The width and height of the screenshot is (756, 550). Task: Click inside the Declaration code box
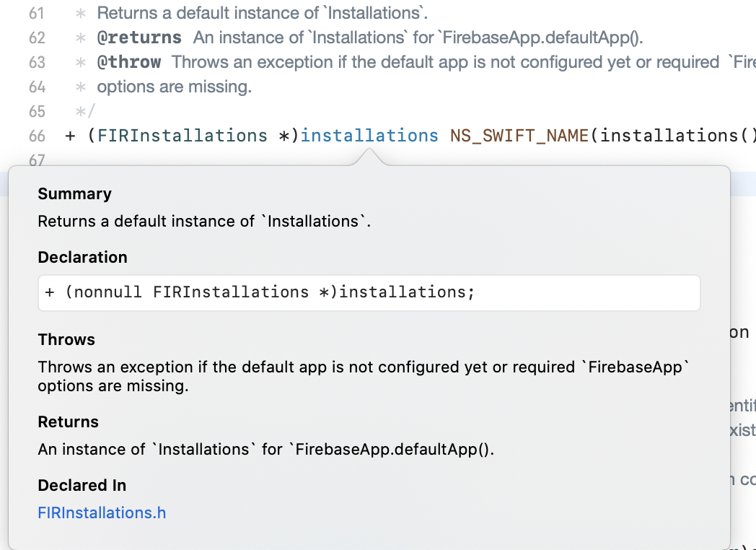pyautogui.click(x=368, y=292)
